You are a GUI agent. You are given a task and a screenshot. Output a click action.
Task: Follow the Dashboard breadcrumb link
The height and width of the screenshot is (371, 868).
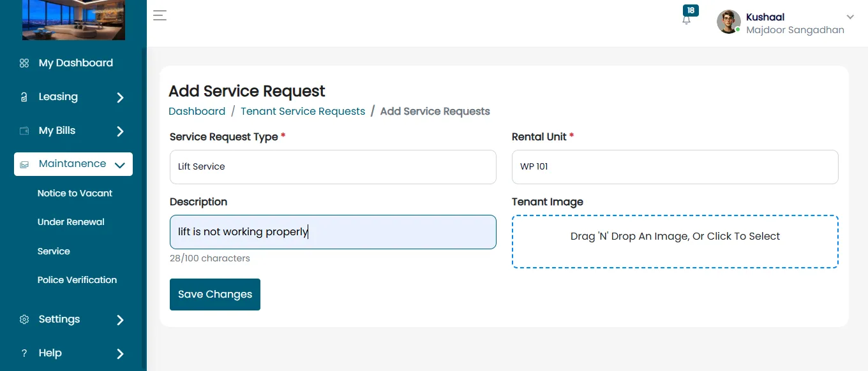coord(197,111)
